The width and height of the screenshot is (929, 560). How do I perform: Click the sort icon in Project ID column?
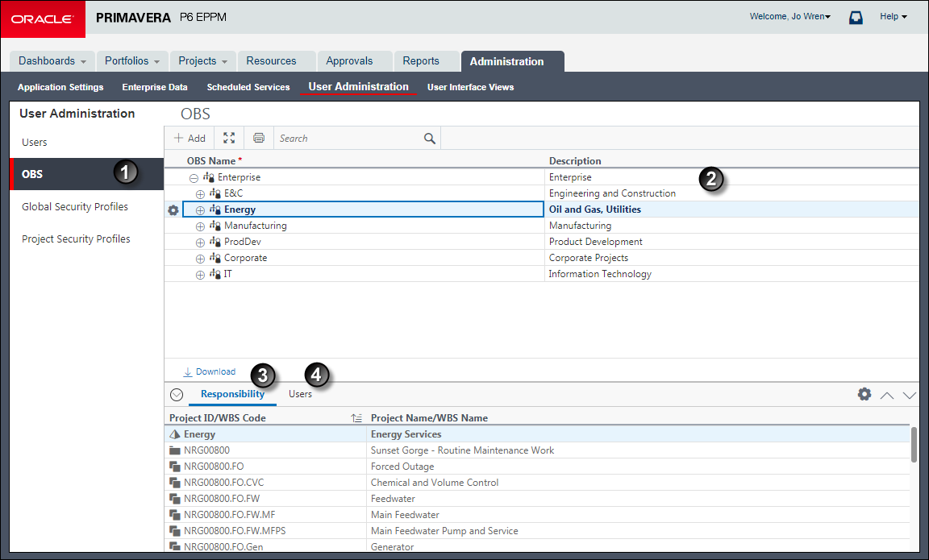point(356,418)
